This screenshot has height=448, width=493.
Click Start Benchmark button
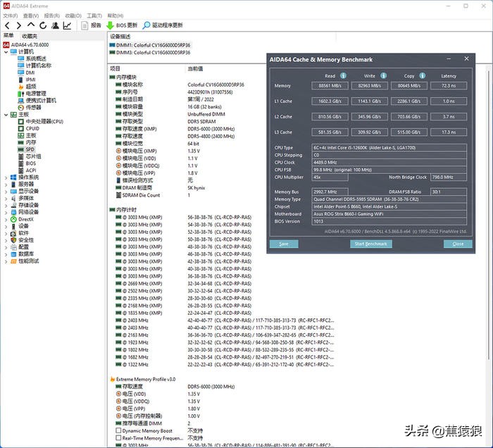tap(371, 244)
